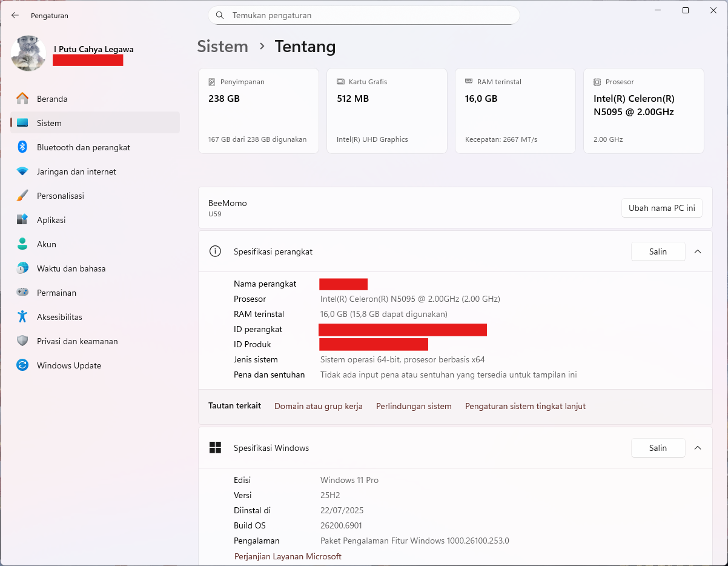Open the Permainan controller icon
The image size is (728, 566).
[x=22, y=293]
